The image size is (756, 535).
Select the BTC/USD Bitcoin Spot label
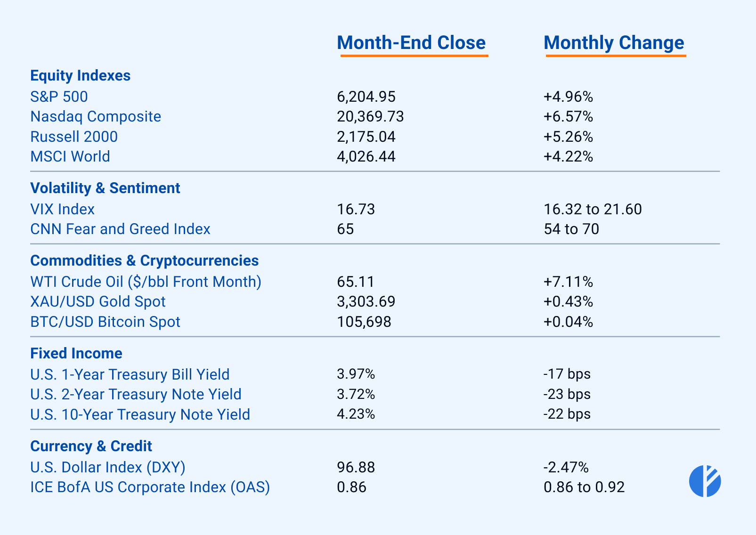[105, 322]
